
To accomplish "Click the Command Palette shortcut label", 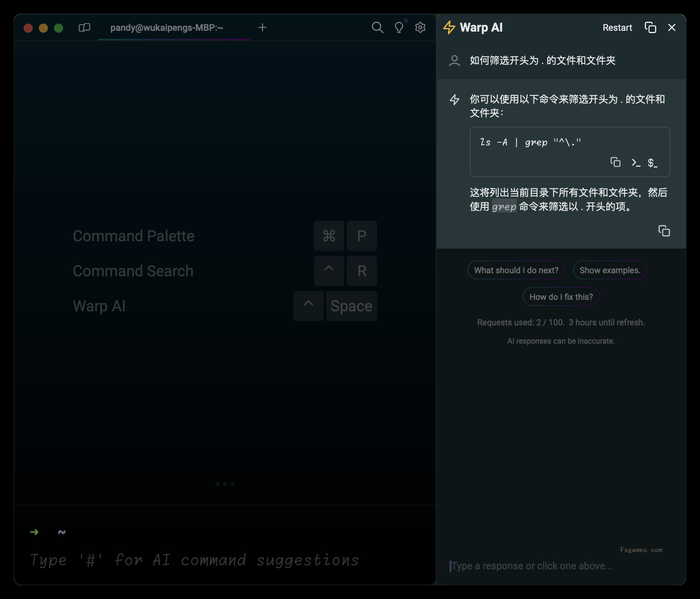I will [x=134, y=236].
